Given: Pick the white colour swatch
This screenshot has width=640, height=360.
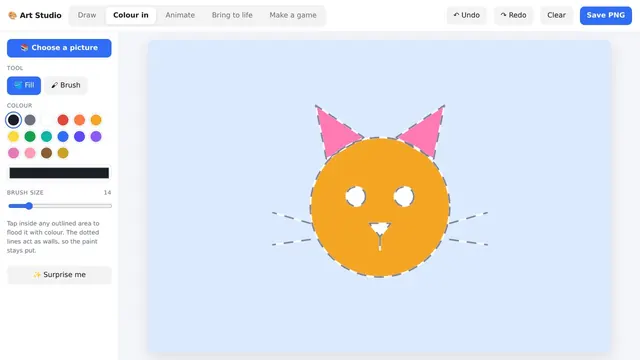Looking at the screenshot, I should (x=47, y=120).
